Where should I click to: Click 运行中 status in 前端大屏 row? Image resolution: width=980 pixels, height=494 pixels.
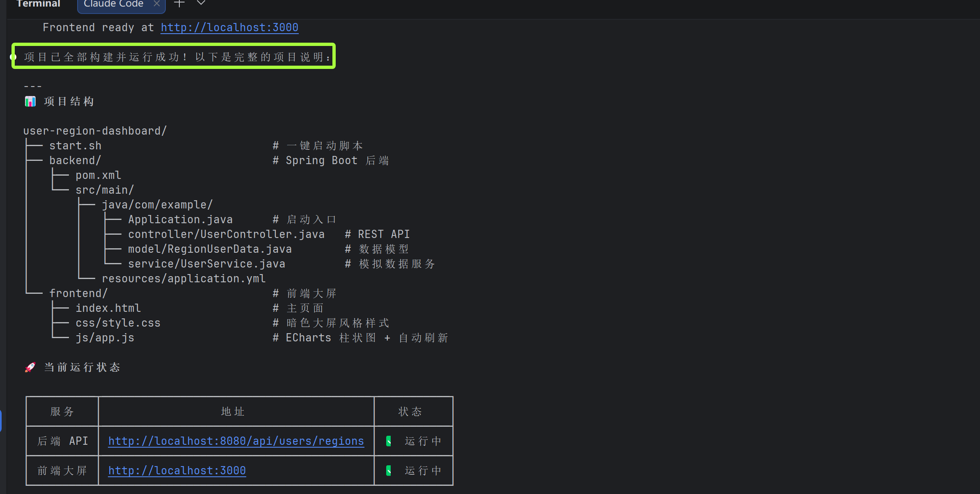pos(423,471)
